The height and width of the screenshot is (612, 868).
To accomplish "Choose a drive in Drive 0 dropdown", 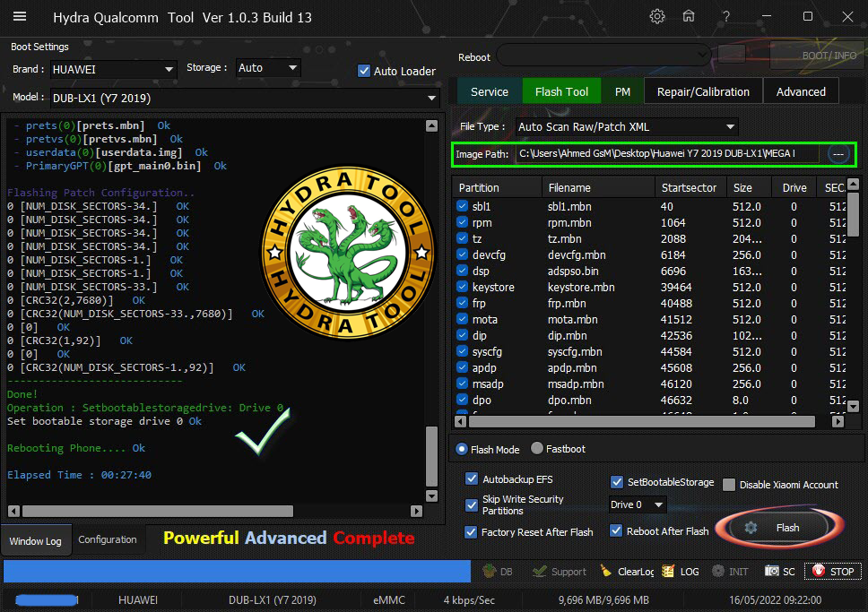I will [x=637, y=504].
